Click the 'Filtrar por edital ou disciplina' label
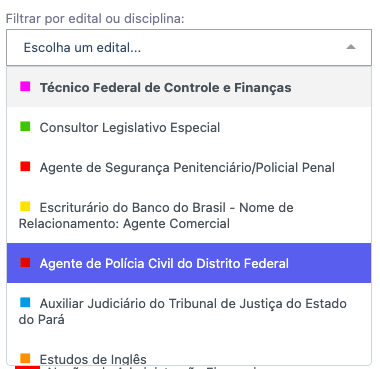Viewport: 380px width, 369px height. pyautogui.click(x=95, y=19)
